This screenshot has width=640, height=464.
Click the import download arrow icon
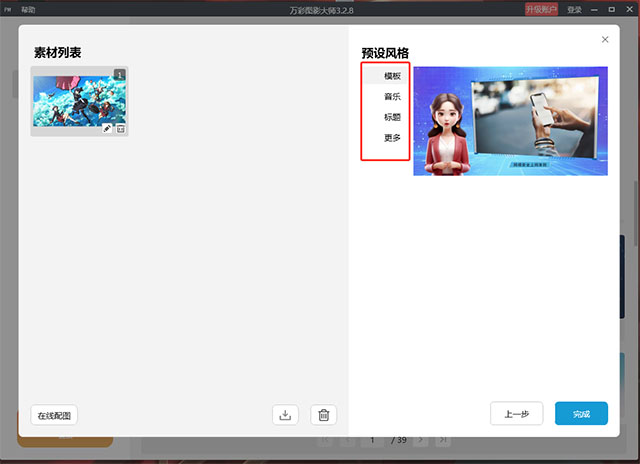[285, 415]
